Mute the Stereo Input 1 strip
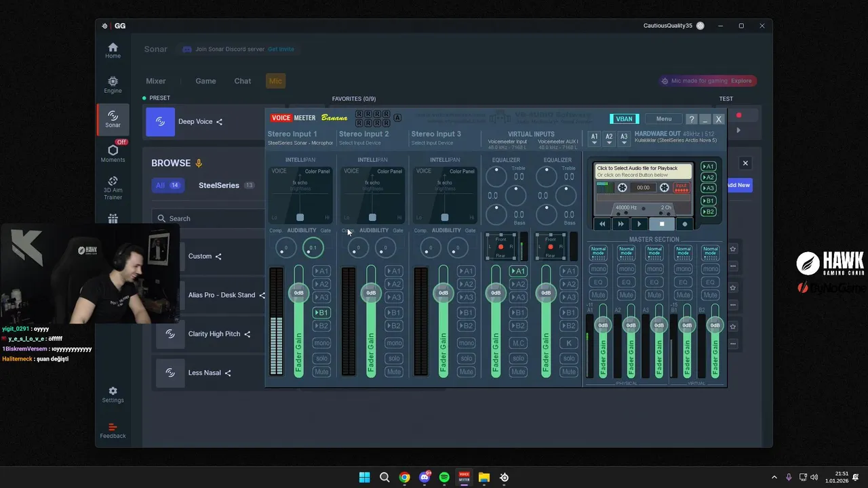 (321, 371)
